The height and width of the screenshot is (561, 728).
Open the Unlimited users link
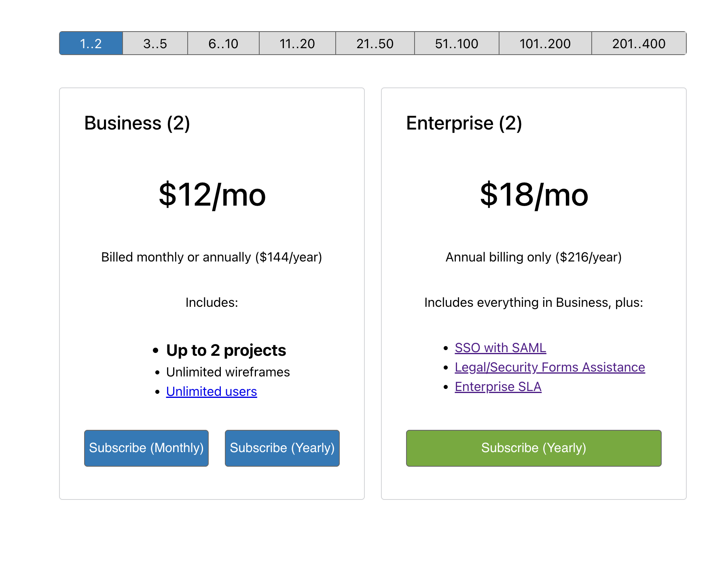click(212, 391)
